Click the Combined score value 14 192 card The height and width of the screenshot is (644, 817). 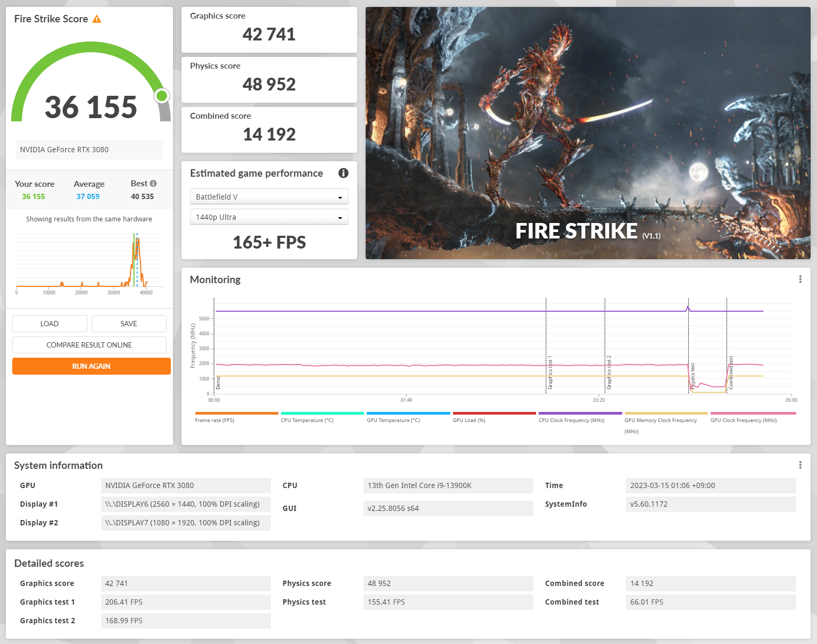[x=269, y=130]
